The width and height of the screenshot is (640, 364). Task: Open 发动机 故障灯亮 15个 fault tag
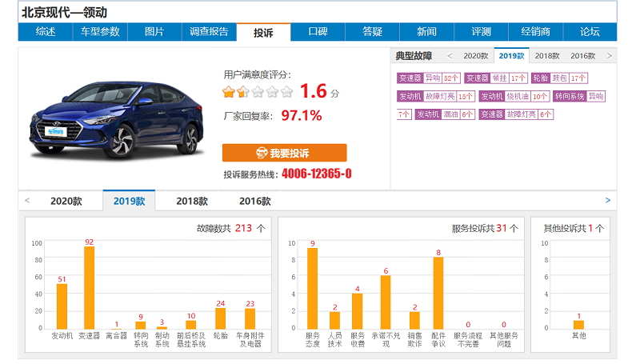coord(436,96)
